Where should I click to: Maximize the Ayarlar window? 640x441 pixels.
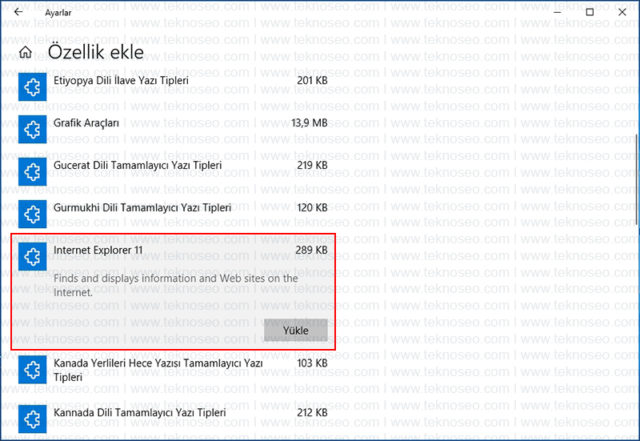[589, 12]
